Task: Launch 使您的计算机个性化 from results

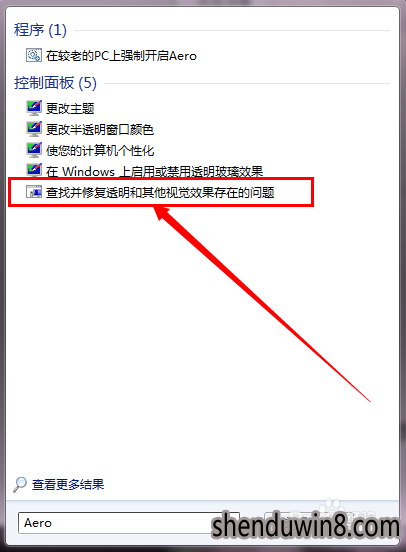Action: coord(100,150)
